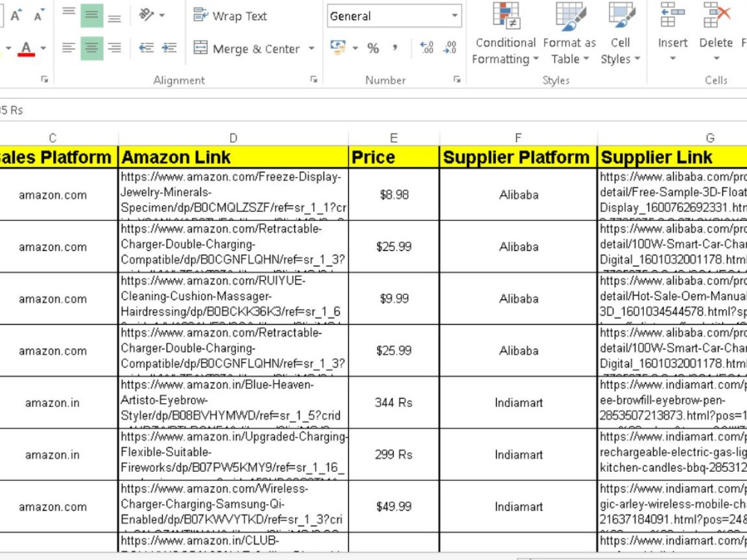Apply the red font color
Viewport: 747px width, 560px height.
click(x=26, y=49)
